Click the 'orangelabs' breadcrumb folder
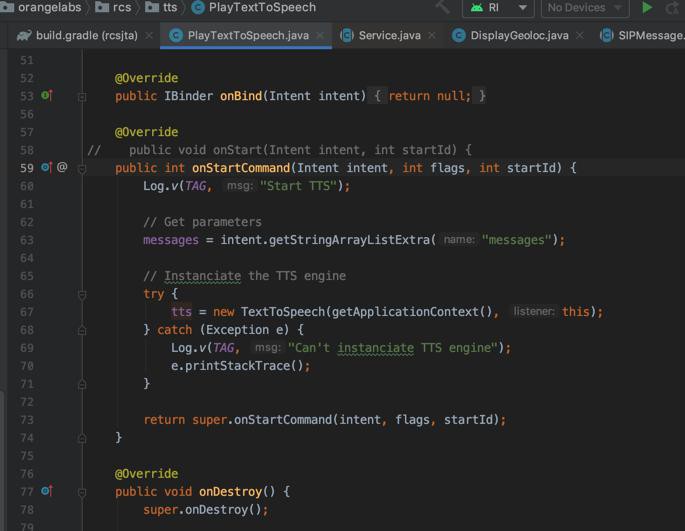The height and width of the screenshot is (531, 685). pyautogui.click(x=42, y=7)
